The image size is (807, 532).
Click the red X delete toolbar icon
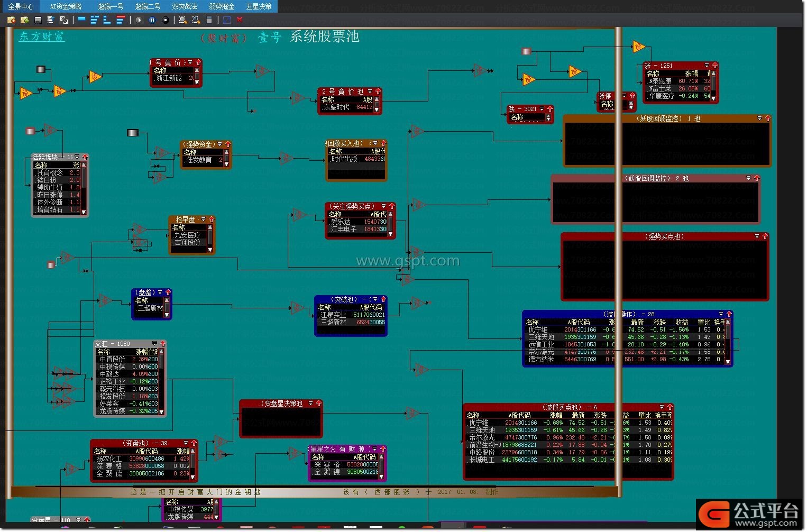coord(240,20)
